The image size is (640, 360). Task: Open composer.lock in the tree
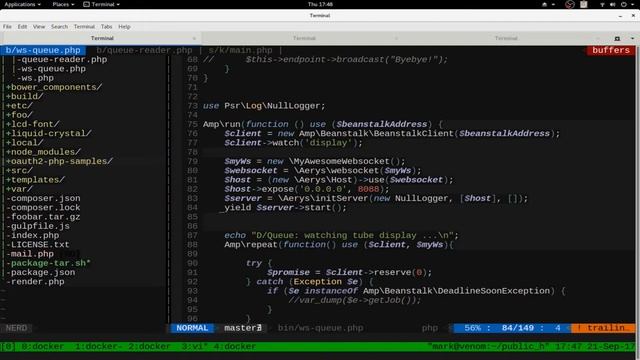point(43,207)
